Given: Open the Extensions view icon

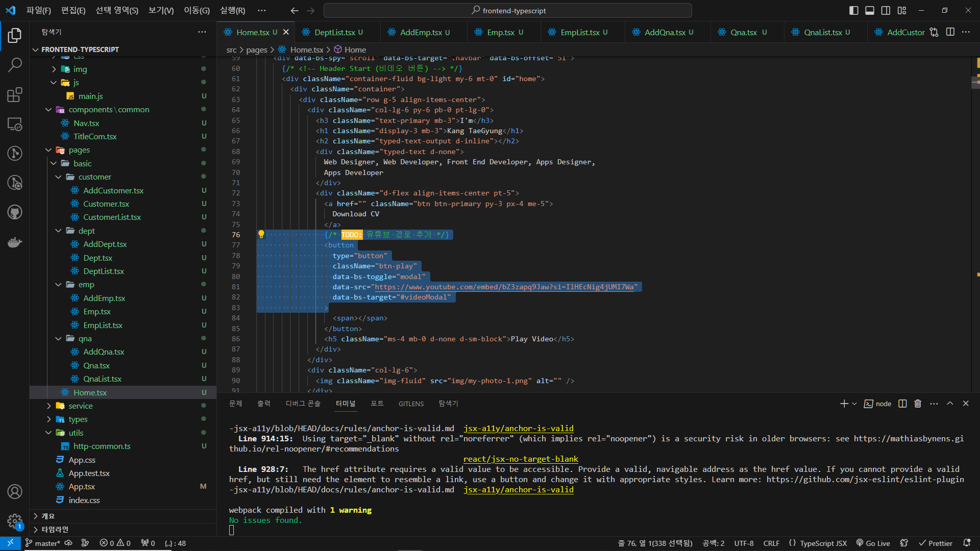Looking at the screenshot, I should (x=15, y=94).
